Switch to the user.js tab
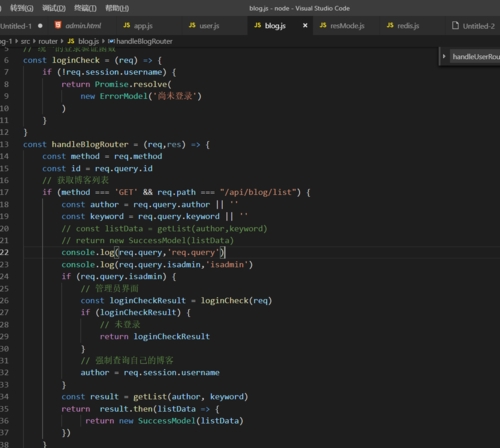This screenshot has width=500, height=448. (209, 26)
